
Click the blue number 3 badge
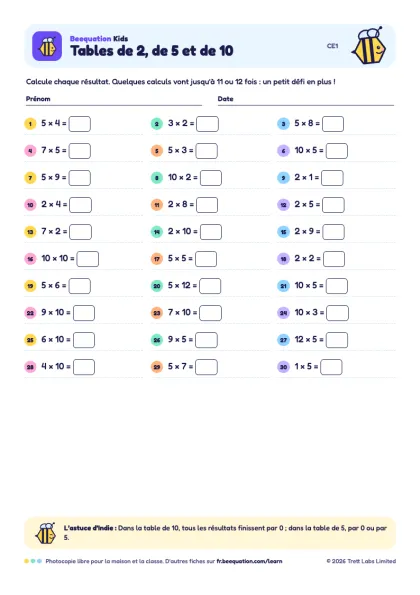[x=283, y=124]
